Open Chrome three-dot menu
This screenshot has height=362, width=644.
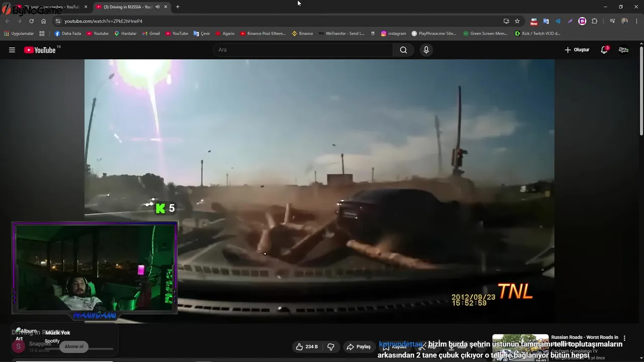coord(636,21)
